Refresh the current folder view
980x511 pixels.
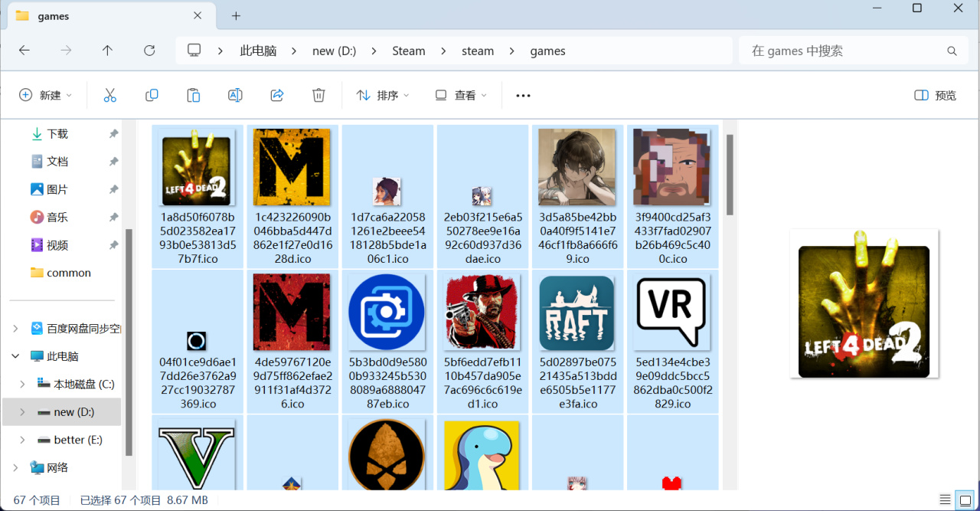tap(149, 51)
